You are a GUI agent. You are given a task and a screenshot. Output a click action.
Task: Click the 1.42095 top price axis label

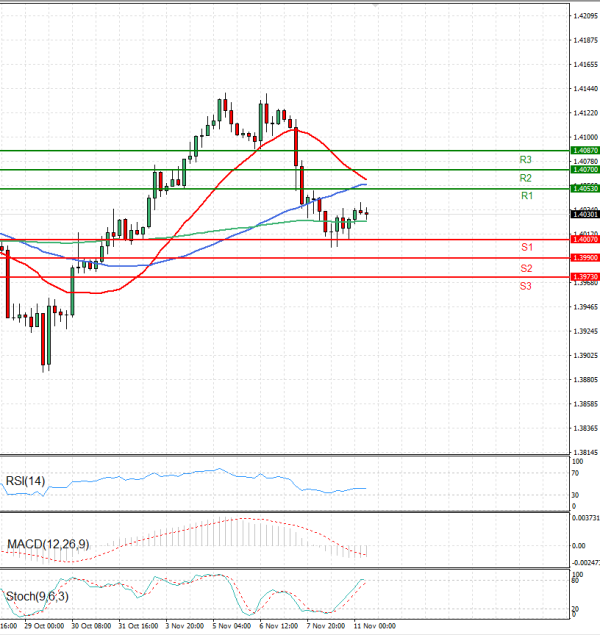click(x=584, y=17)
